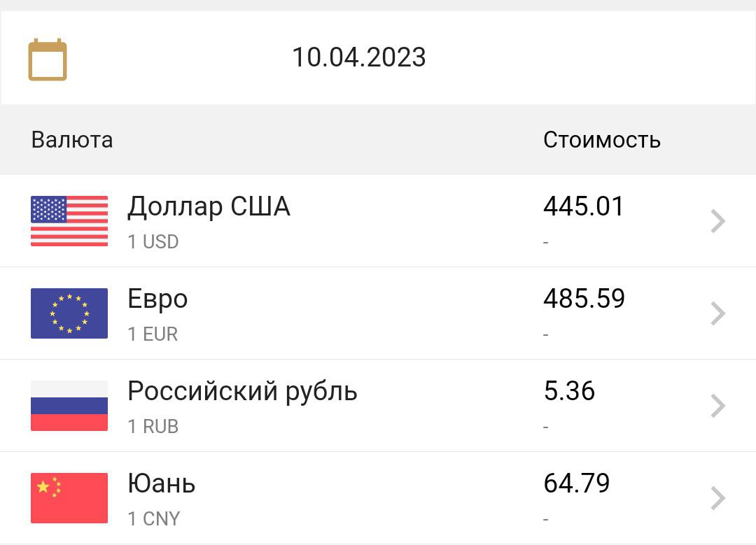Expand Euro details chevron

[x=717, y=313]
